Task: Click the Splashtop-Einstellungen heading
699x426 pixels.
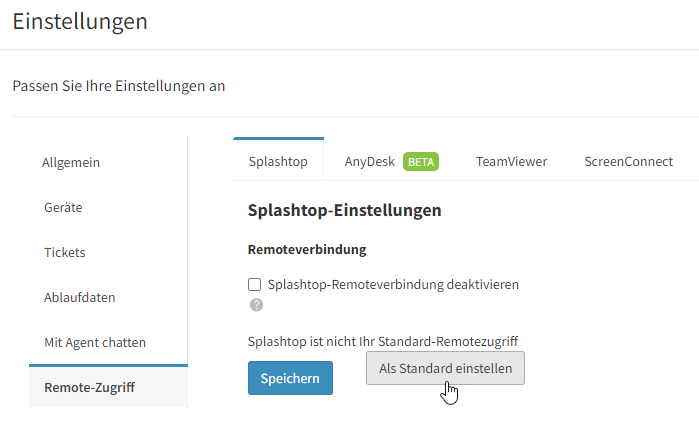Action: (345, 210)
